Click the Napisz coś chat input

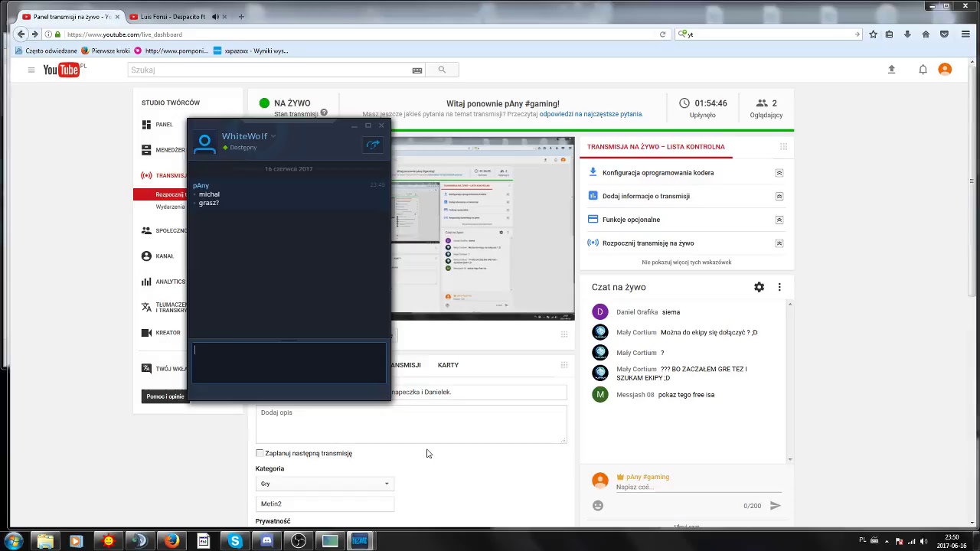pyautogui.click(x=698, y=487)
